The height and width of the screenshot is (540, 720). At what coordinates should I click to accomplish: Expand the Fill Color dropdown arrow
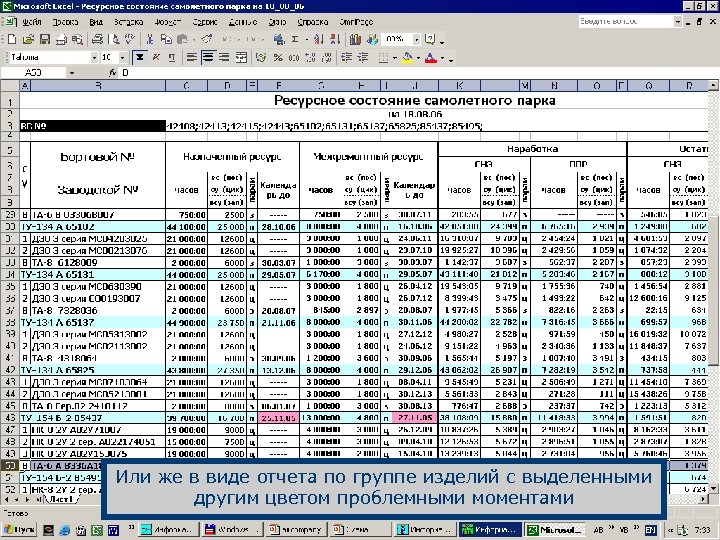(418, 58)
